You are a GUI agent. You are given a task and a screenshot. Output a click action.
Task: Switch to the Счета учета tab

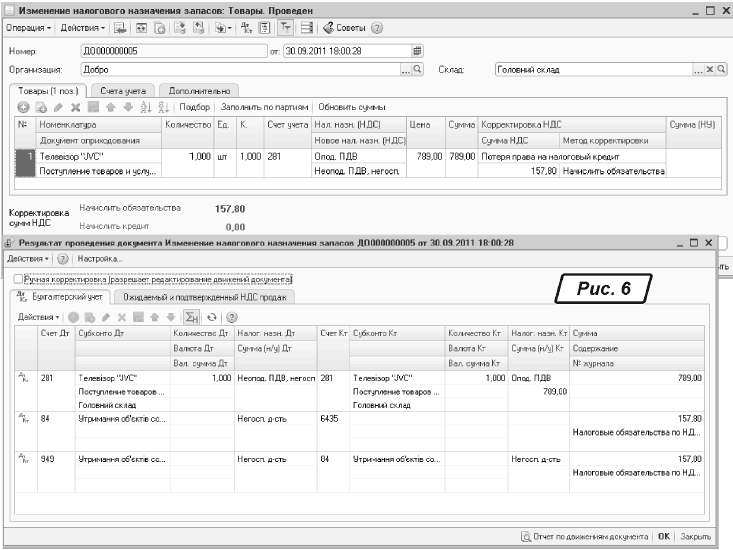click(x=114, y=91)
